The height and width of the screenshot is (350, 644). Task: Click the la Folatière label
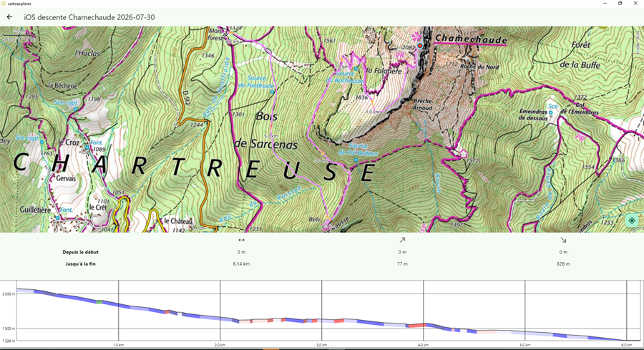(384, 71)
